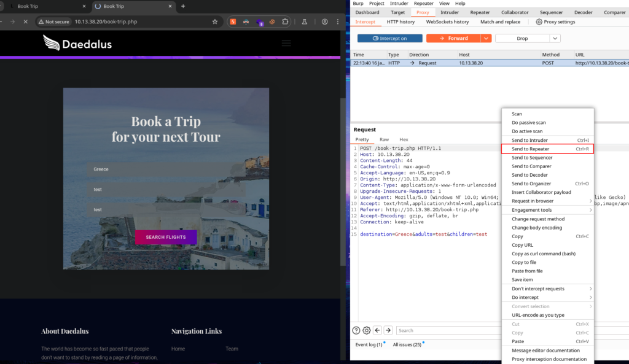Switch to the HTTP history tab
Viewport: 629px width, 364px height.
400,22
